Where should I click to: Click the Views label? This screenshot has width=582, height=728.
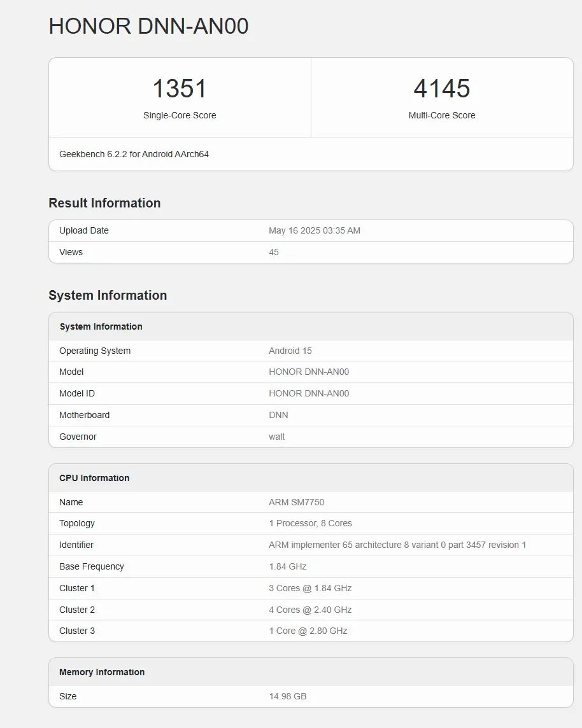tap(71, 252)
